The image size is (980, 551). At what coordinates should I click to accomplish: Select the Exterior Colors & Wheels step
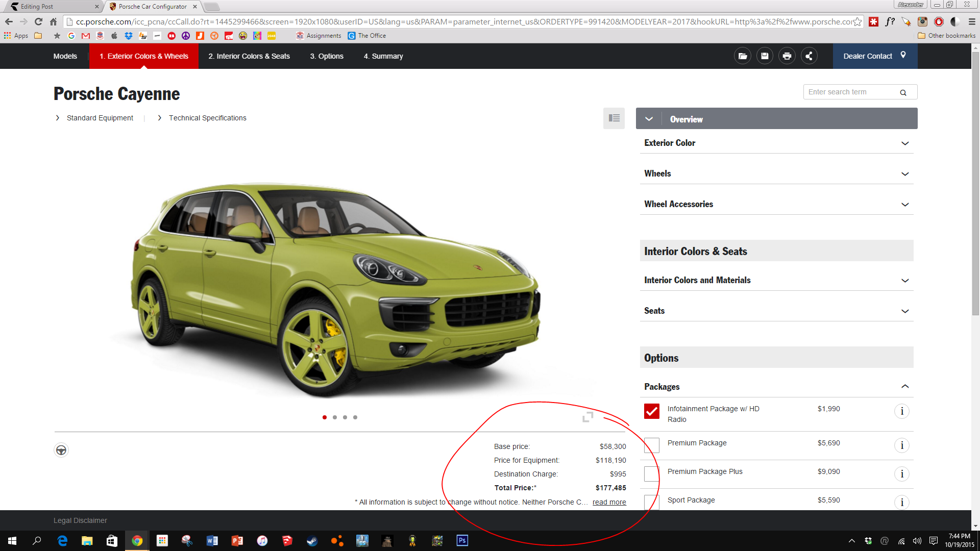[144, 56]
